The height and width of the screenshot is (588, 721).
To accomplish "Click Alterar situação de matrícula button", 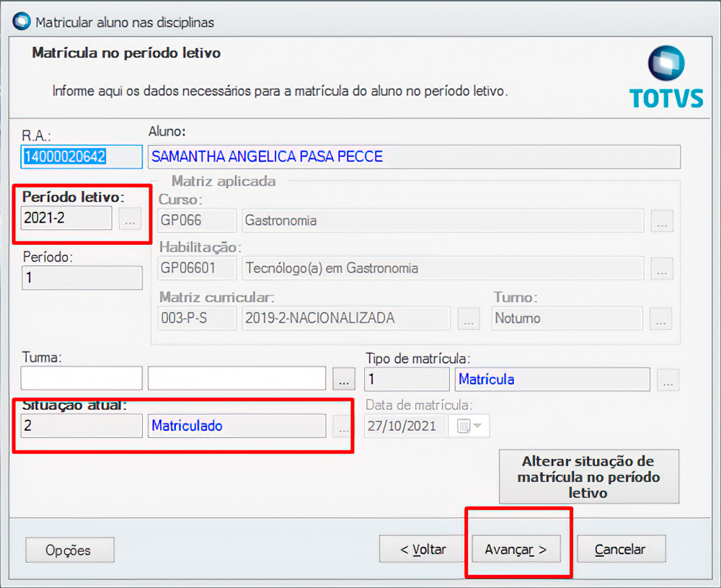I will 588,476.
